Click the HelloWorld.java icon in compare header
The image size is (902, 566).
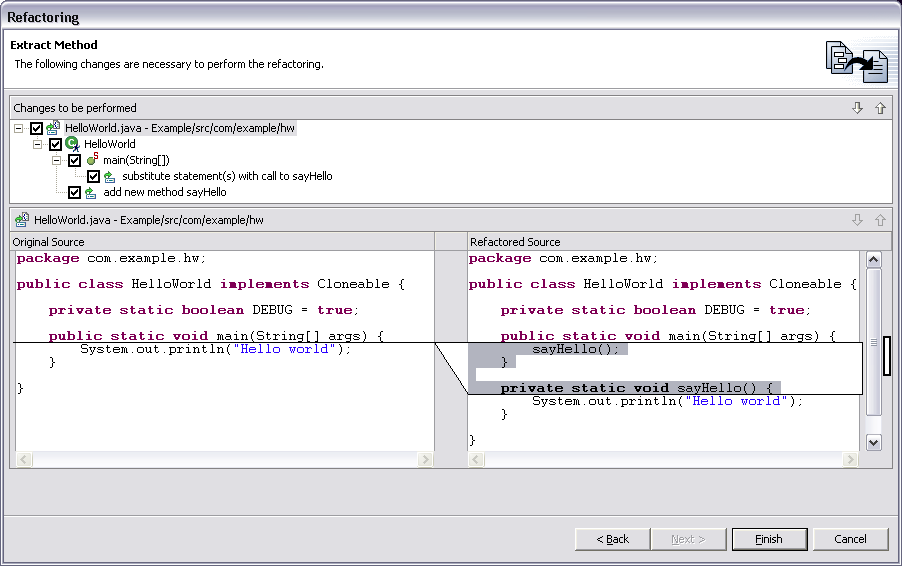(x=21, y=220)
